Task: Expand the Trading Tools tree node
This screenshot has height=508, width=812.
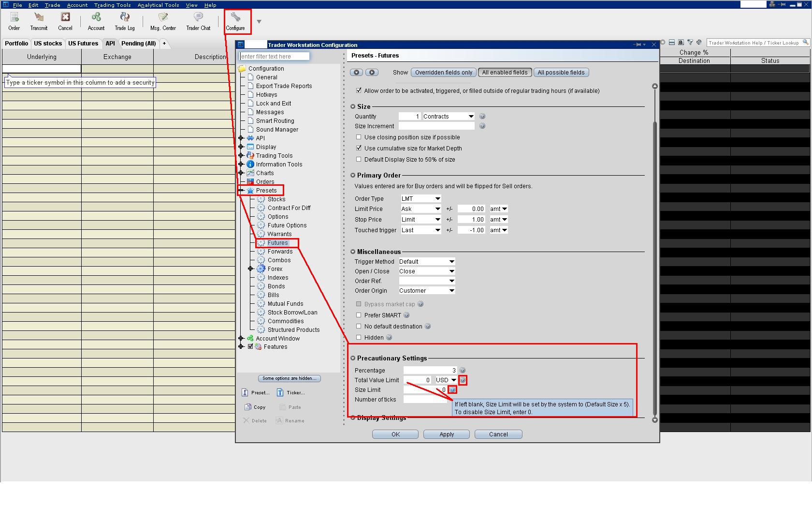Action: coord(241,155)
